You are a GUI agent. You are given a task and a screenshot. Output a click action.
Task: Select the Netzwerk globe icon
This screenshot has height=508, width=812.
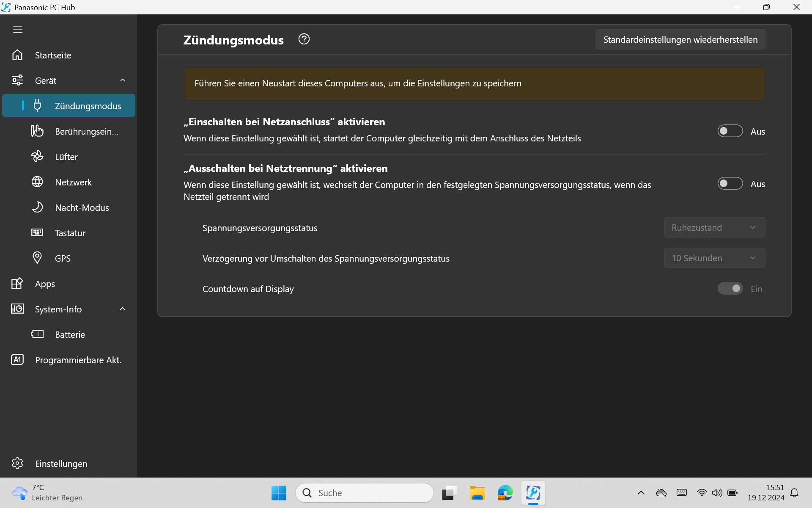[x=37, y=182]
